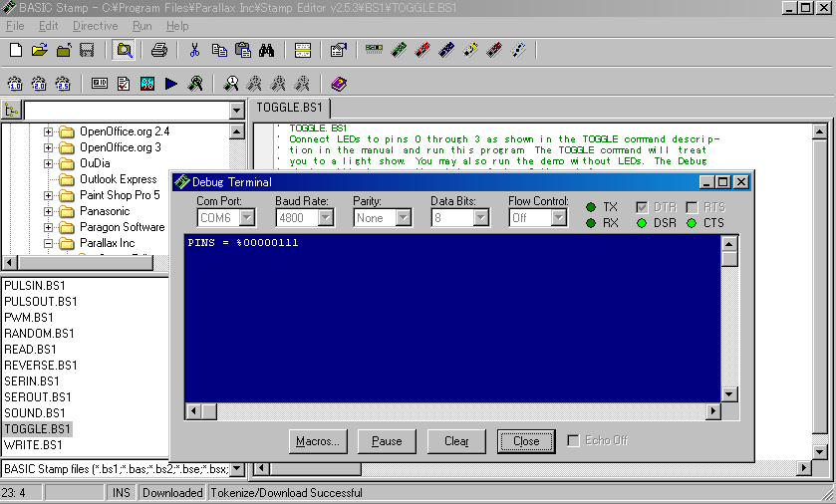
Task: Select the green BS2 stamp icon
Action: 399,50
